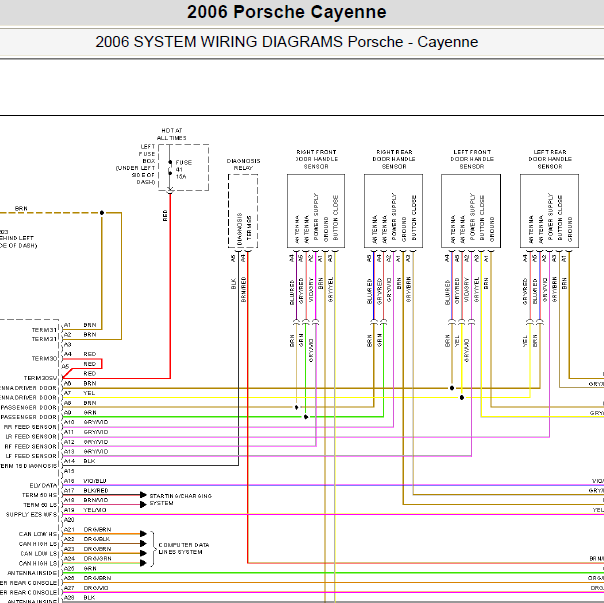Click the "LEFT FUSE BOX" description text

[x=136, y=164]
